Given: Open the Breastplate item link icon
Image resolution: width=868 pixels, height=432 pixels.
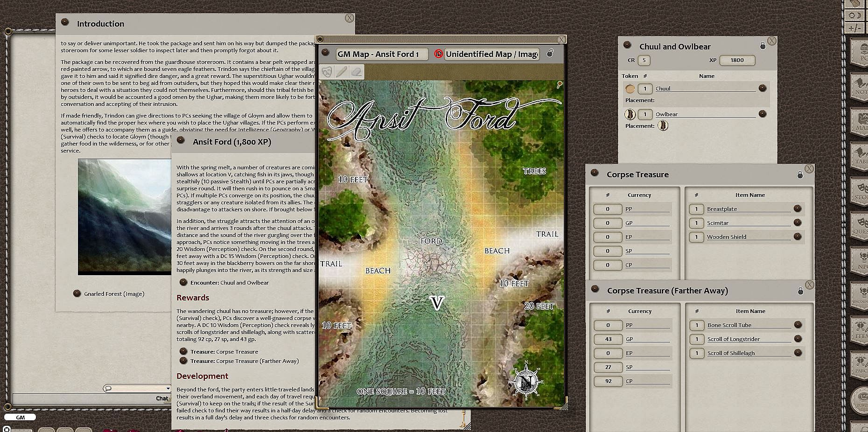Looking at the screenshot, I should tap(797, 209).
